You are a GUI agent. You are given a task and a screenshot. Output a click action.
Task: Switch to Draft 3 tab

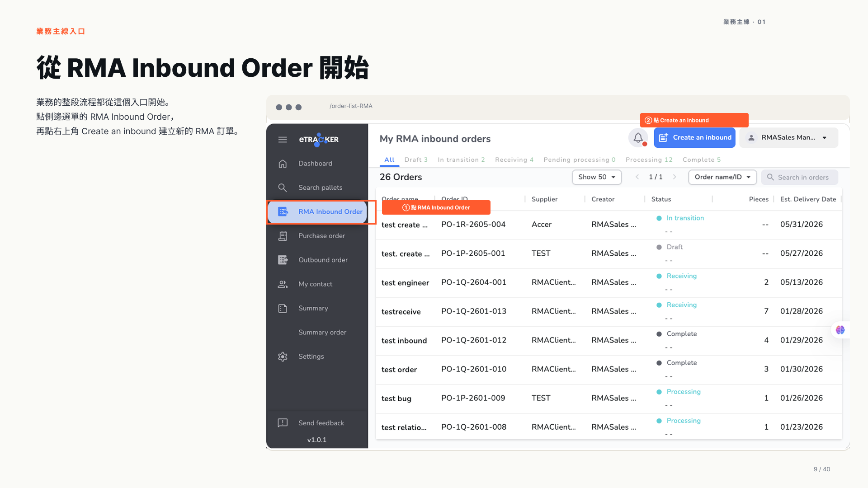416,160
